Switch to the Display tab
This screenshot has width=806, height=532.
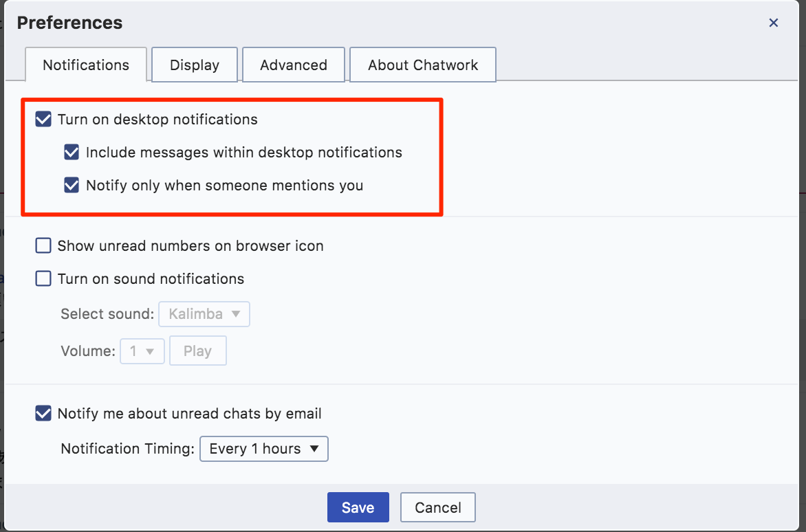(194, 65)
